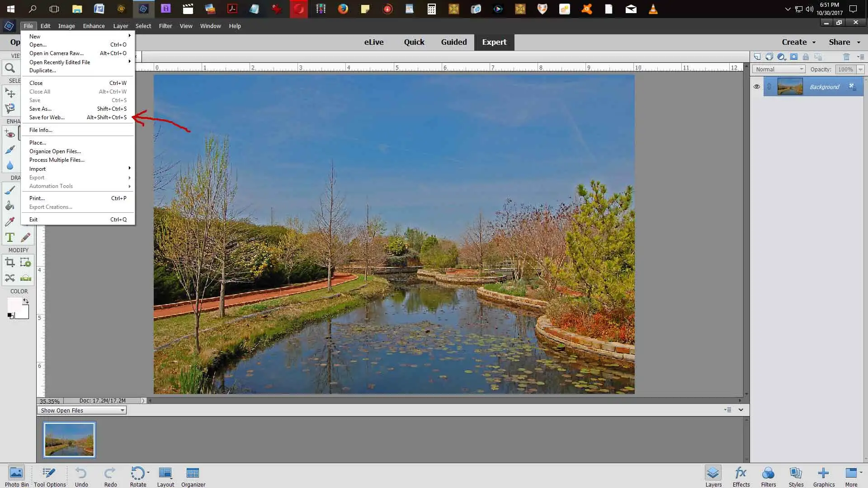Select the Crop tool
868x488 pixels.
point(9,263)
